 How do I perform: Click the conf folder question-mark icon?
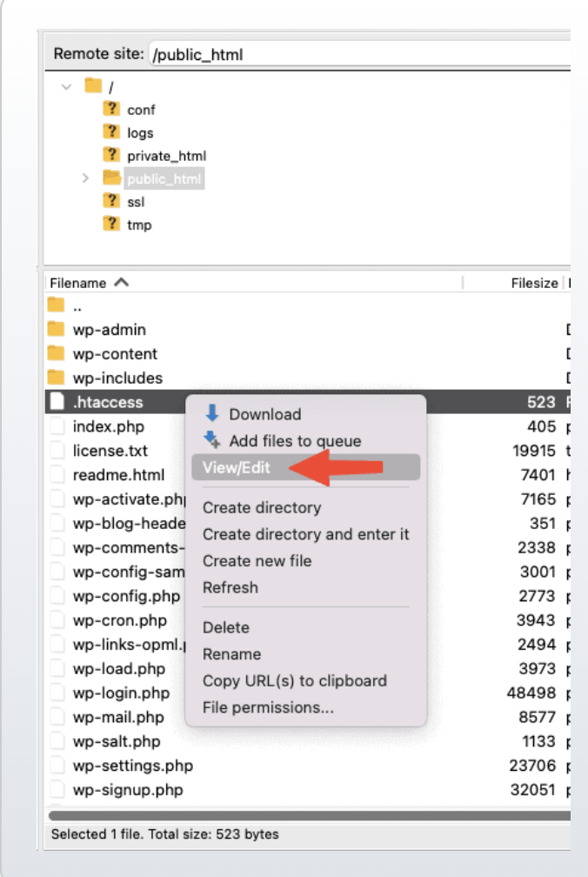tap(112, 109)
